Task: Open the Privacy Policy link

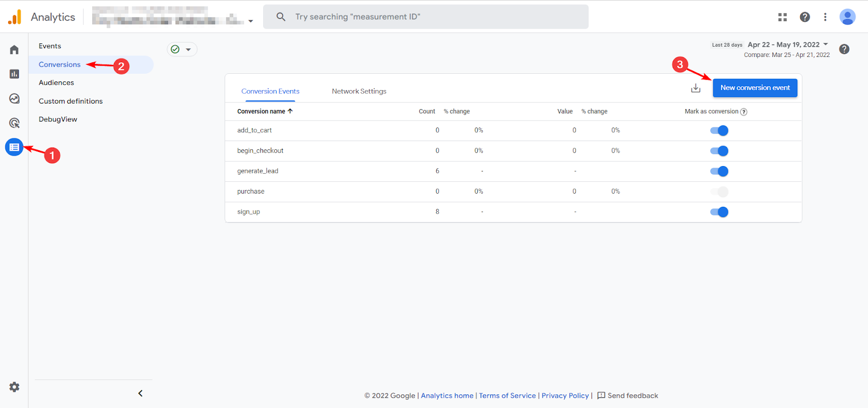Action: 565,396
